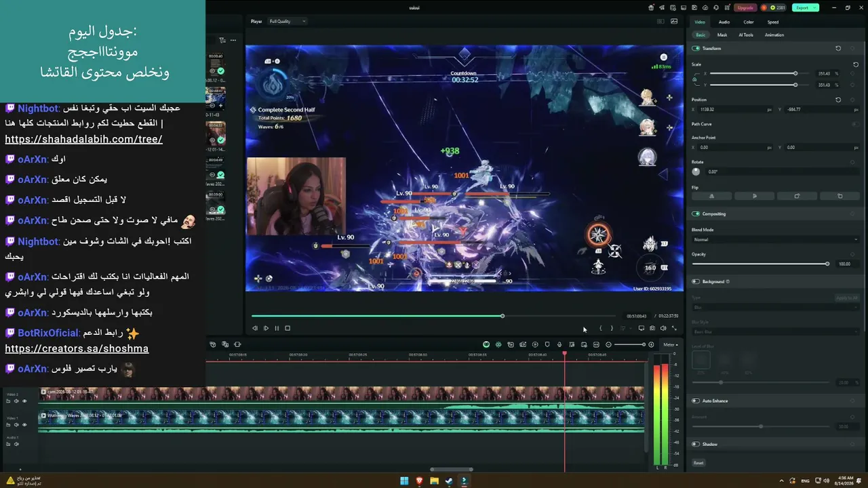Hide the Video 2 track with eye icon
868x488 pixels.
pos(24,401)
